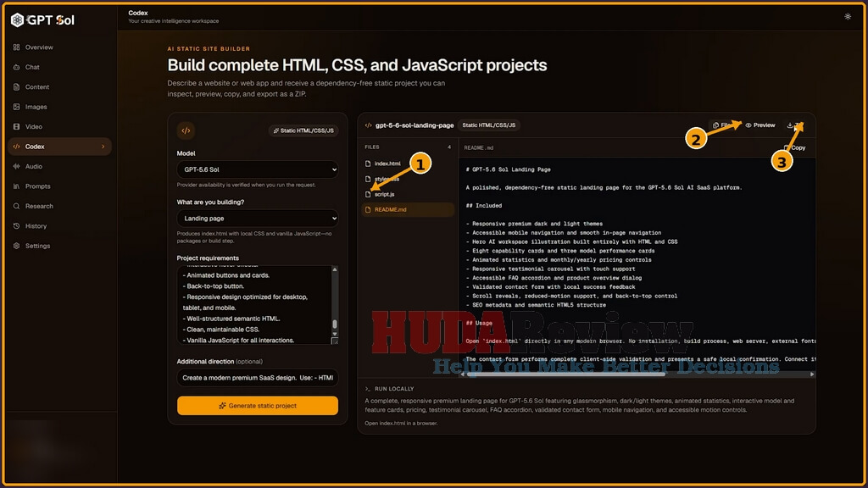The width and height of the screenshot is (868, 488).
Task: Toggle the light/dark theme sun icon
Action: tap(848, 17)
